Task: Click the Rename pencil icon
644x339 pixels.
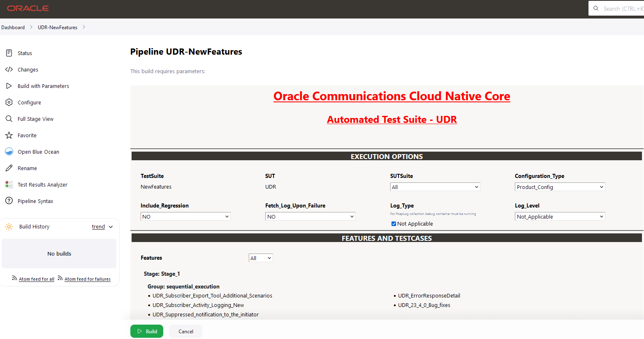Action: pos(9,168)
